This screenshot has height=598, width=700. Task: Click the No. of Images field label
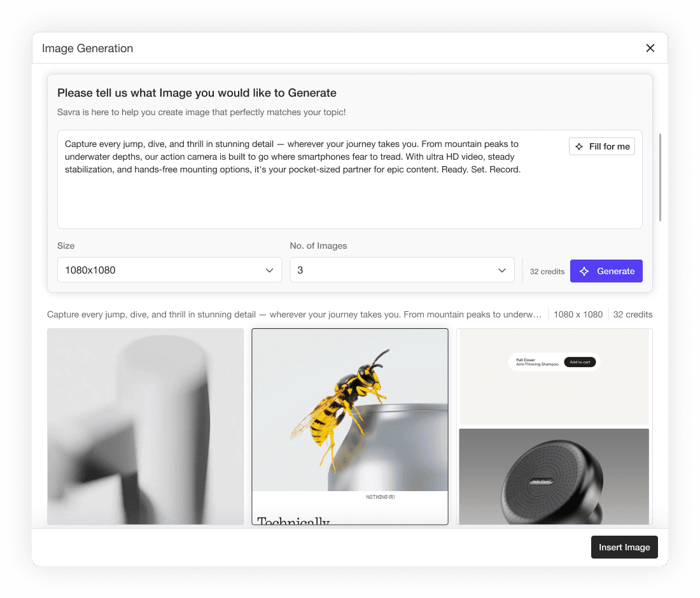tap(318, 246)
